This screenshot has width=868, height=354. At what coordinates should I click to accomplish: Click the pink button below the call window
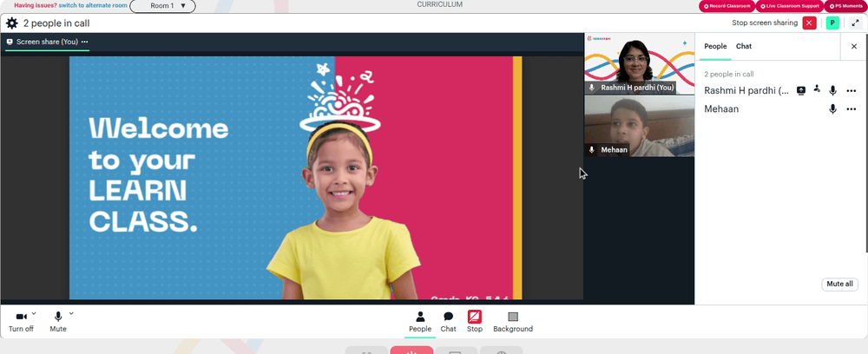(411, 351)
